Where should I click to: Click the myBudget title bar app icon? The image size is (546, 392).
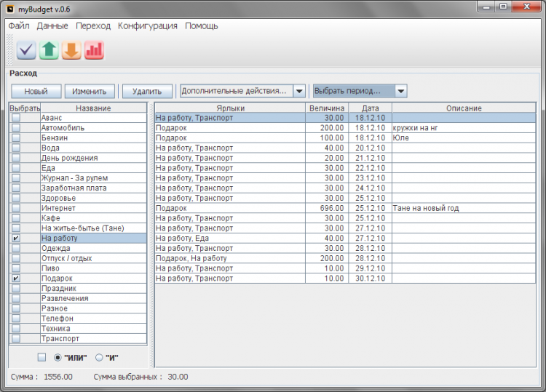pyautogui.click(x=10, y=9)
